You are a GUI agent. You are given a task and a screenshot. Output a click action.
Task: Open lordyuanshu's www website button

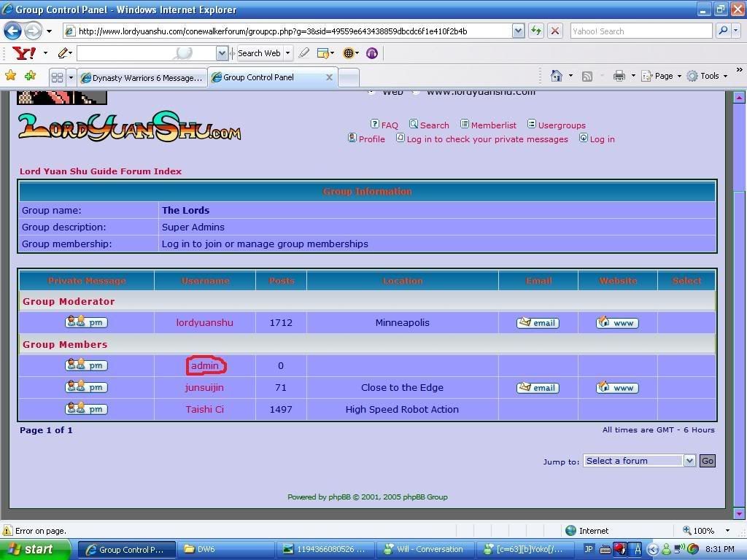pyautogui.click(x=617, y=322)
